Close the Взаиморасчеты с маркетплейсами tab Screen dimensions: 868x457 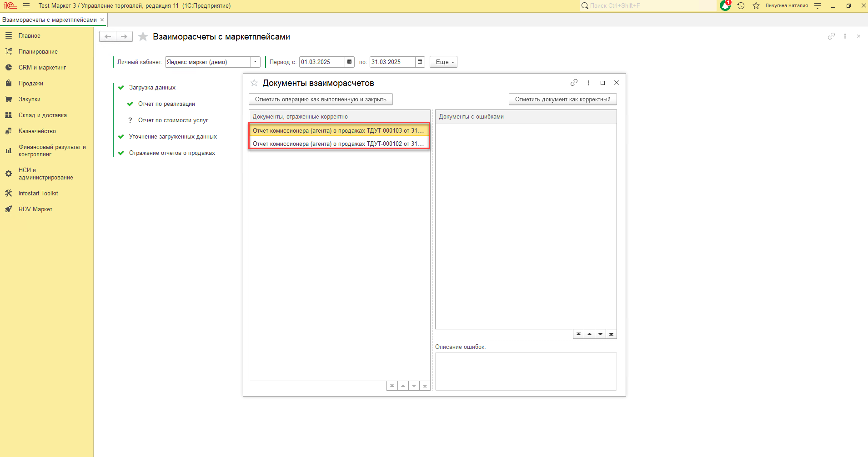tap(102, 20)
